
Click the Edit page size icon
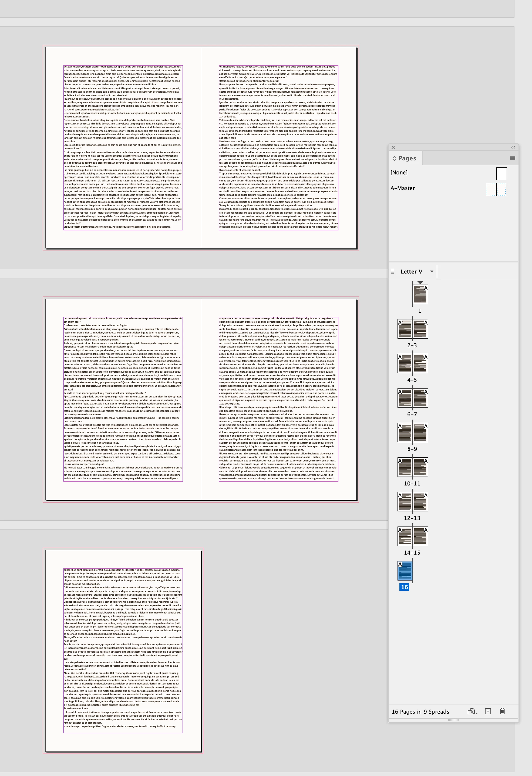click(472, 711)
